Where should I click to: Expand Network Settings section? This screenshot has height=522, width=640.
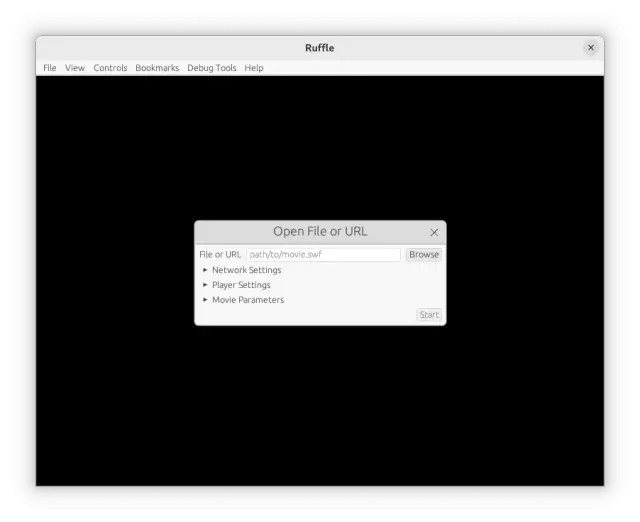[242, 270]
